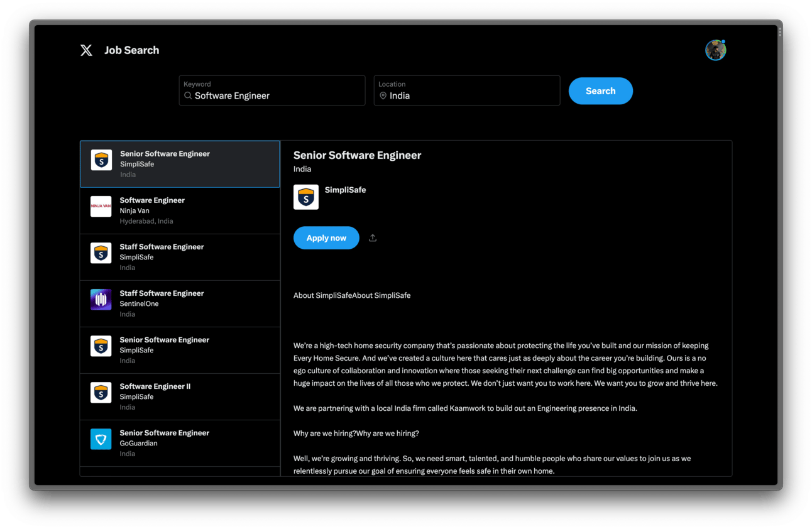Click the "Hyderabad, India" location text
The width and height of the screenshot is (812, 529).
tap(146, 221)
